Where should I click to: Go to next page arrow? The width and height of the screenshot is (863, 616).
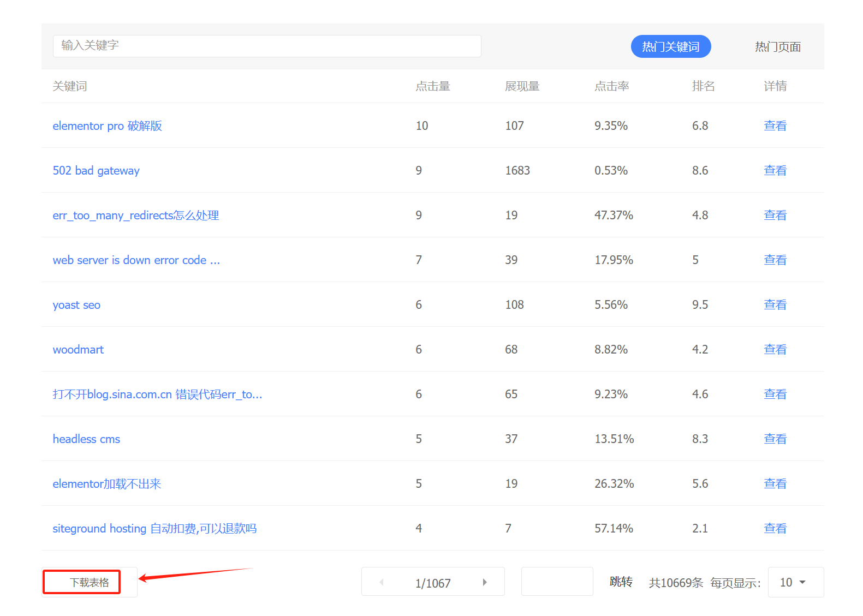click(484, 582)
